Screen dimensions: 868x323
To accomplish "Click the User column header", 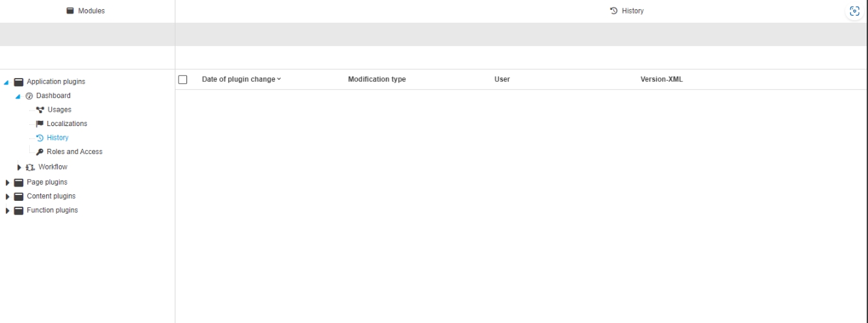I will point(502,79).
